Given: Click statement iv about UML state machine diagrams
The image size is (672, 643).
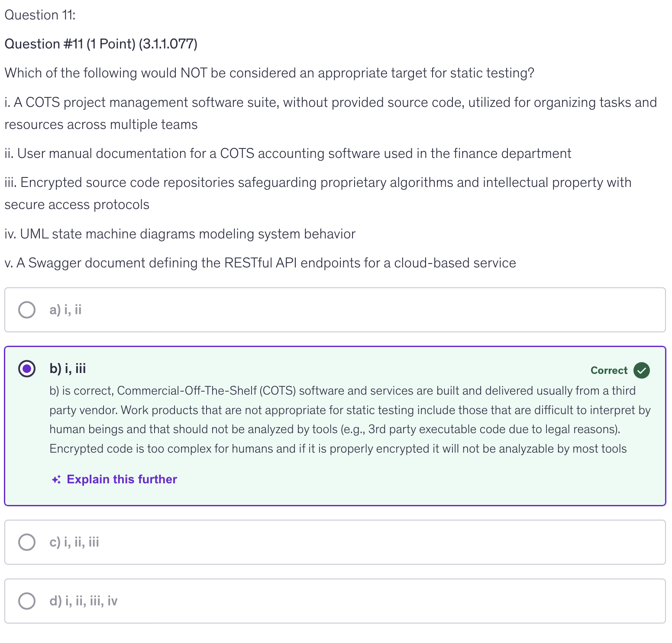Looking at the screenshot, I should tap(180, 234).
